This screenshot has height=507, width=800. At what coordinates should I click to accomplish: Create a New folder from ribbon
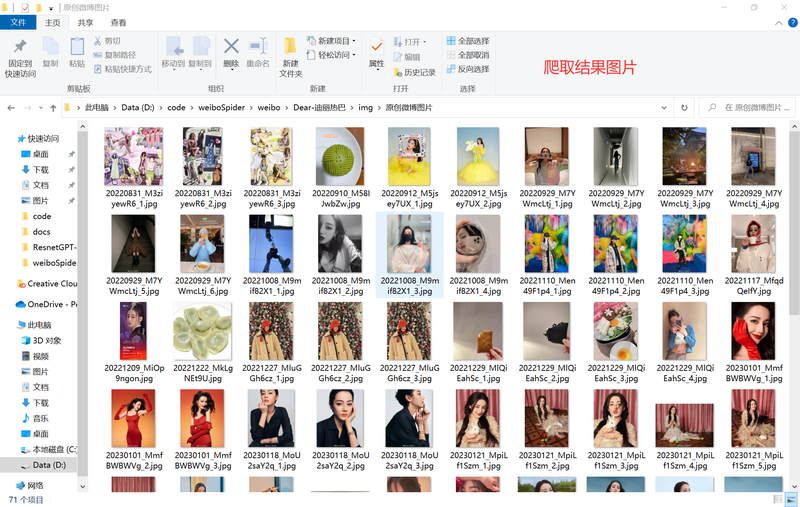tap(291, 57)
